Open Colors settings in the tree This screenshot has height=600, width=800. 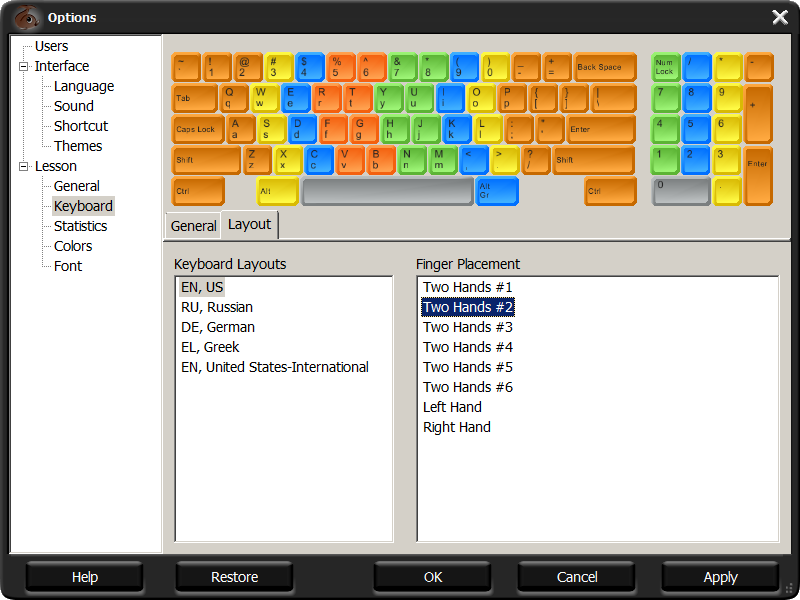[73, 246]
